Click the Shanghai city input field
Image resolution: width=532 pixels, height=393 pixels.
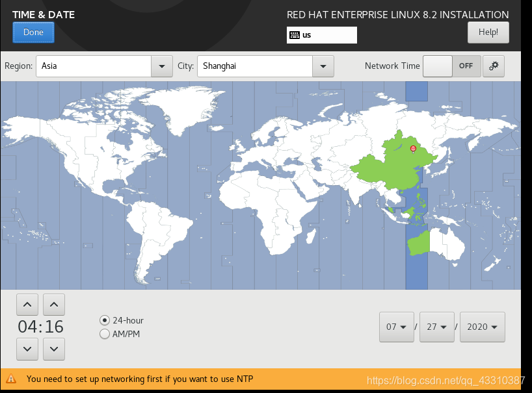(x=255, y=66)
